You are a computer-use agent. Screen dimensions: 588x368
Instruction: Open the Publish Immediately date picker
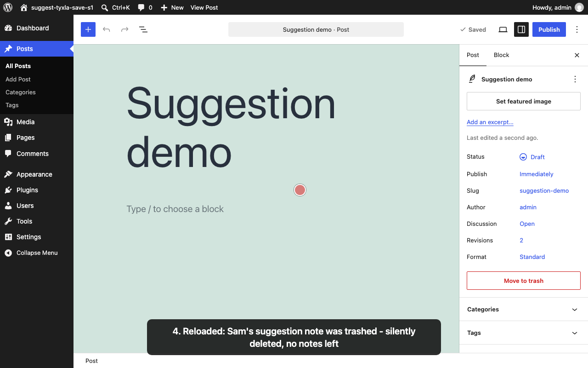pos(536,174)
